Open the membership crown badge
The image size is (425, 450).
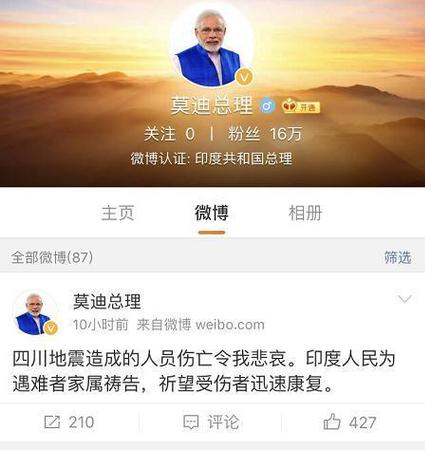[x=300, y=107]
